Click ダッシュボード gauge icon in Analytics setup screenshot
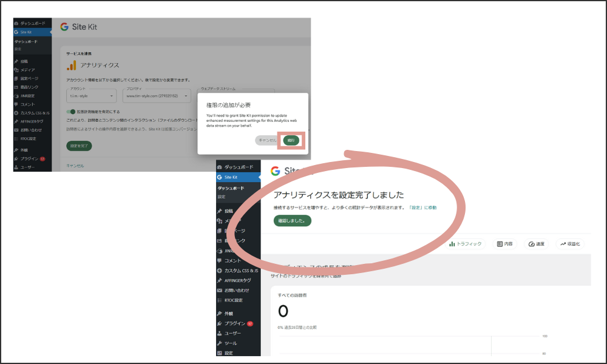607x364 pixels. tap(16, 24)
